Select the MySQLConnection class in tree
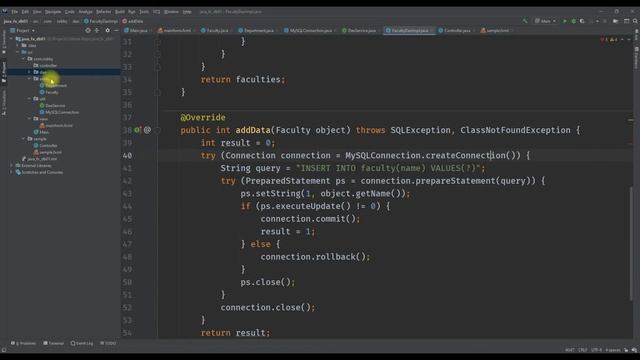Image resolution: width=640 pixels, height=360 pixels. (x=60, y=112)
